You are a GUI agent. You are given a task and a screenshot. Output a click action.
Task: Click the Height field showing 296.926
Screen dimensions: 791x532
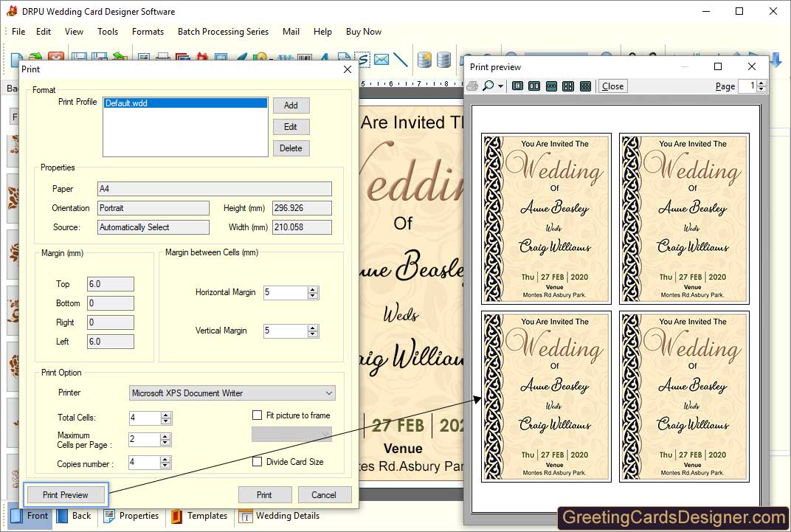point(303,208)
